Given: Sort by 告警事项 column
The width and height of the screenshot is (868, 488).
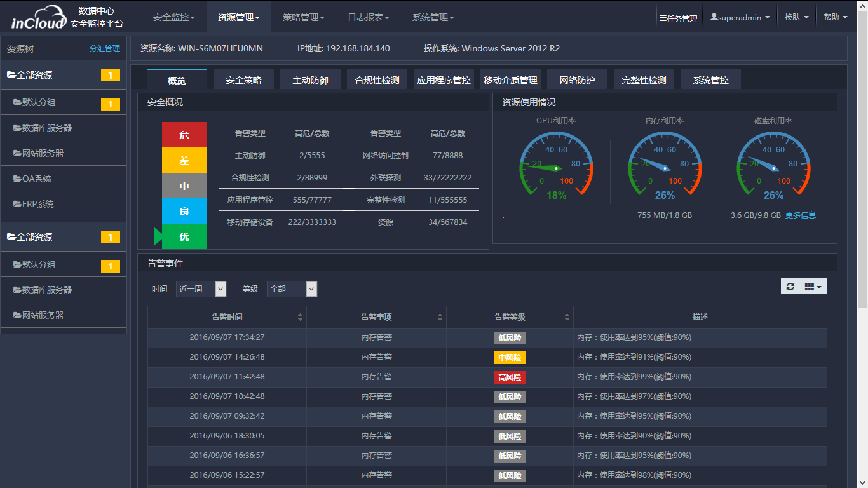Looking at the screenshot, I should click(376, 316).
